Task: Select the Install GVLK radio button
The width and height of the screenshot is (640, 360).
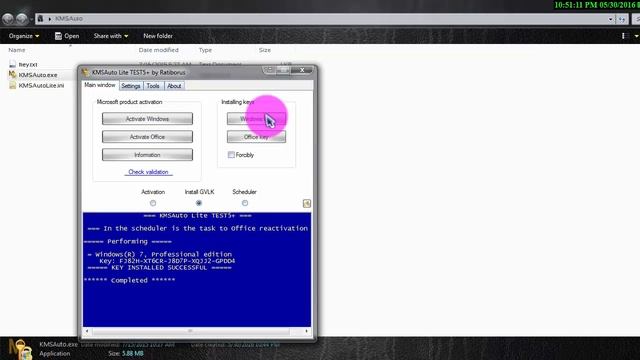Action: (x=199, y=203)
